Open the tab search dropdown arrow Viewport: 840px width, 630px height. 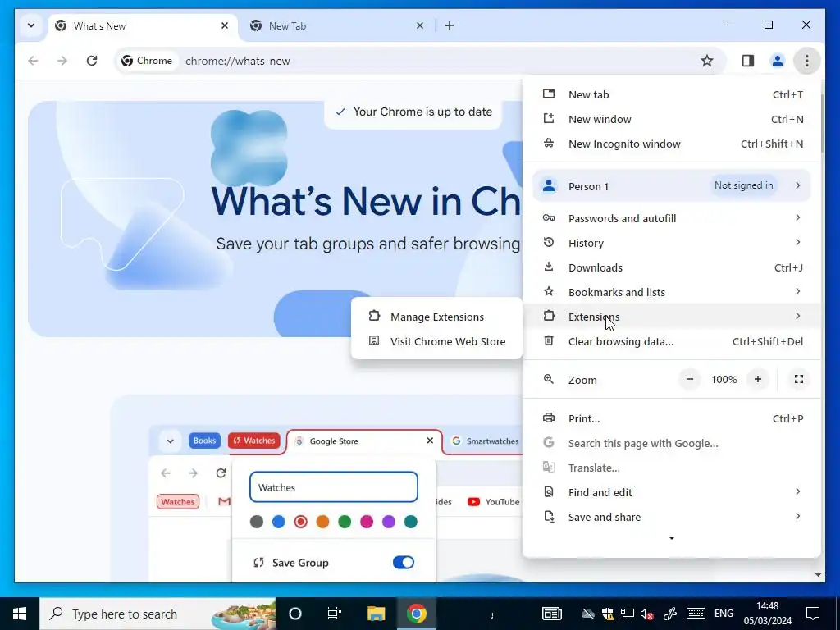pyautogui.click(x=31, y=25)
